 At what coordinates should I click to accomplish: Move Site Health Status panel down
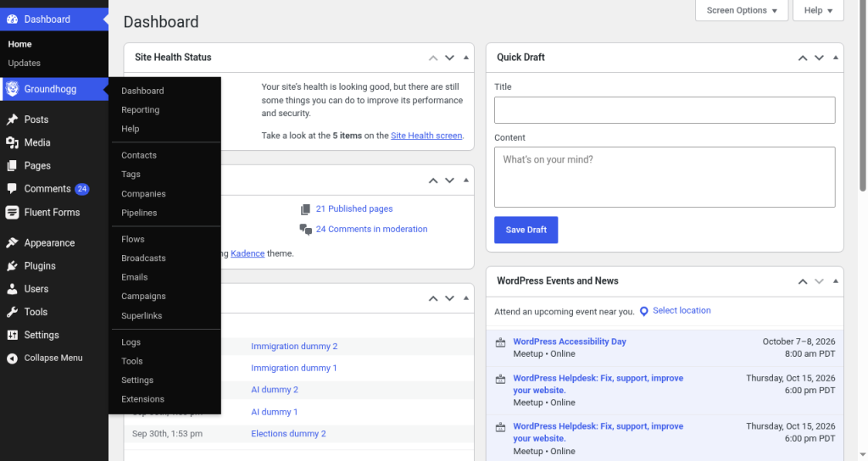(x=449, y=58)
